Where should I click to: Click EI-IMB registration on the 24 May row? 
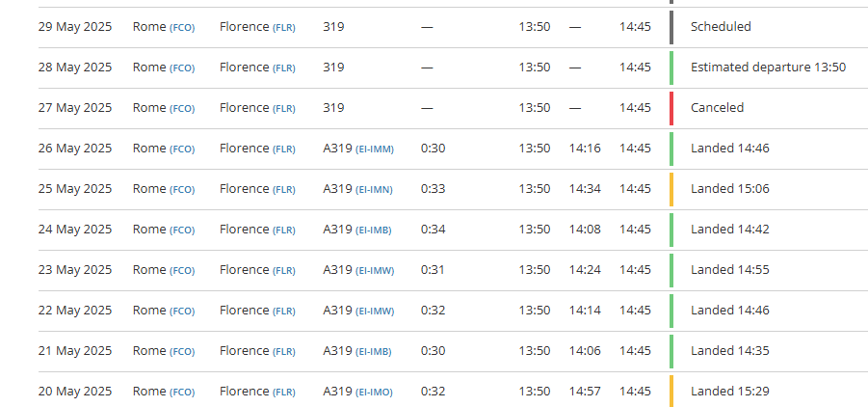click(x=374, y=230)
